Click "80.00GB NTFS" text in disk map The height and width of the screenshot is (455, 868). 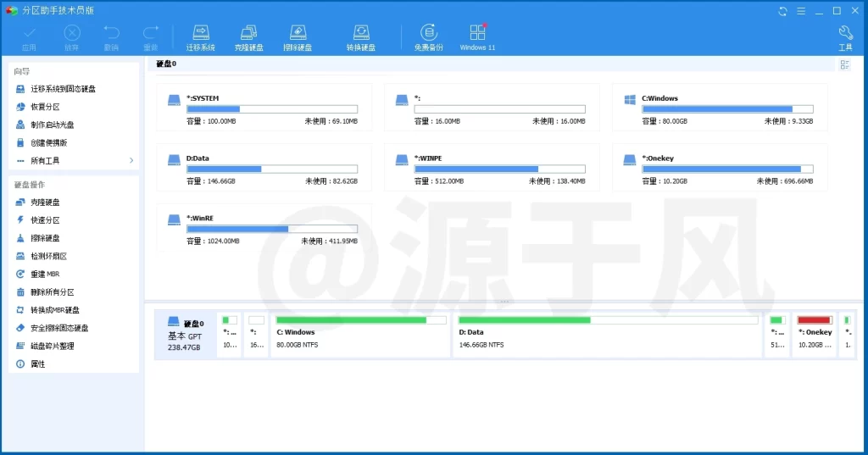(298, 345)
